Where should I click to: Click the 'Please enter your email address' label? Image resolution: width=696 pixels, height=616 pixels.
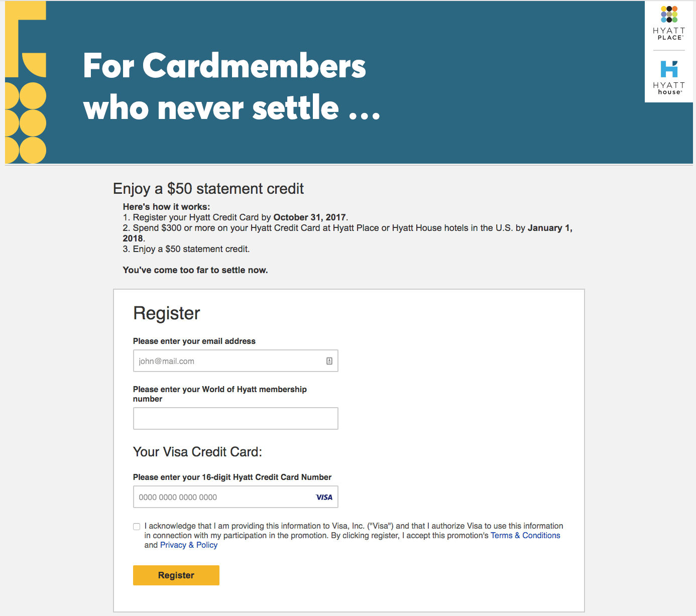[x=194, y=341]
